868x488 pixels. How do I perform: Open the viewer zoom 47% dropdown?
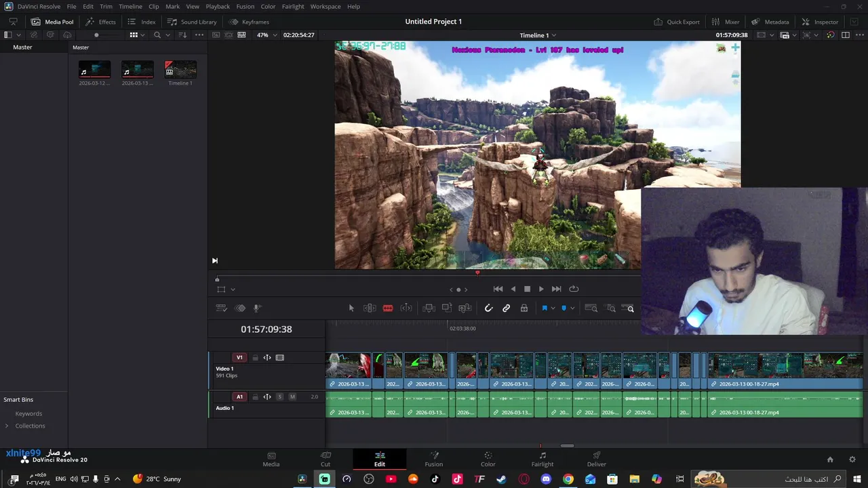tap(267, 35)
